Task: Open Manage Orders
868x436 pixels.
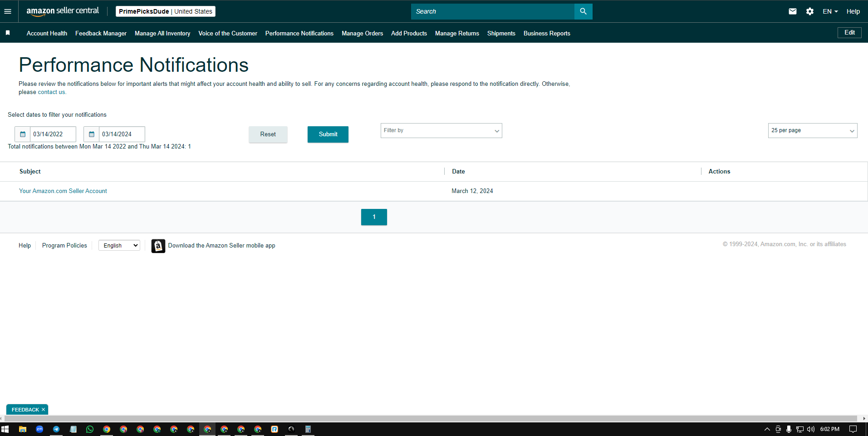Action: [362, 33]
